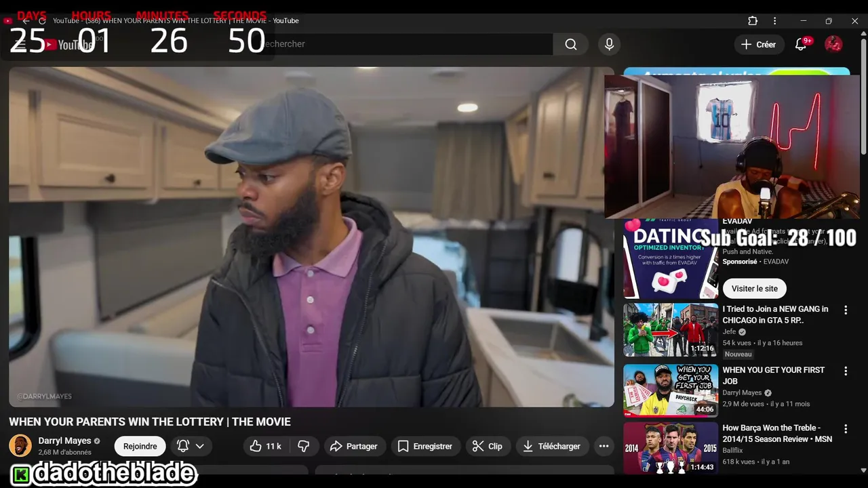Viewport: 868px width, 488px height.
Task: Click Sponsorisé EVADAV ad label
Action: (x=756, y=261)
